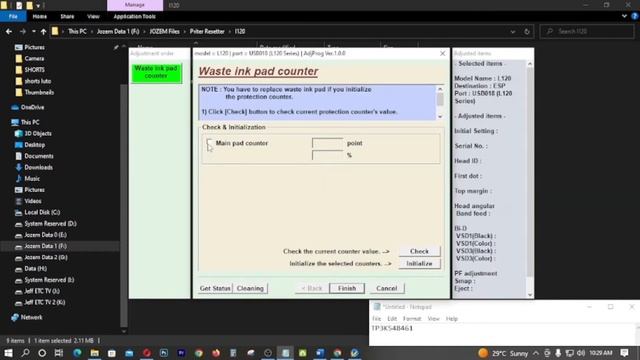Open Task View on taskbar
This screenshot has width=640, height=360.
(59, 353)
